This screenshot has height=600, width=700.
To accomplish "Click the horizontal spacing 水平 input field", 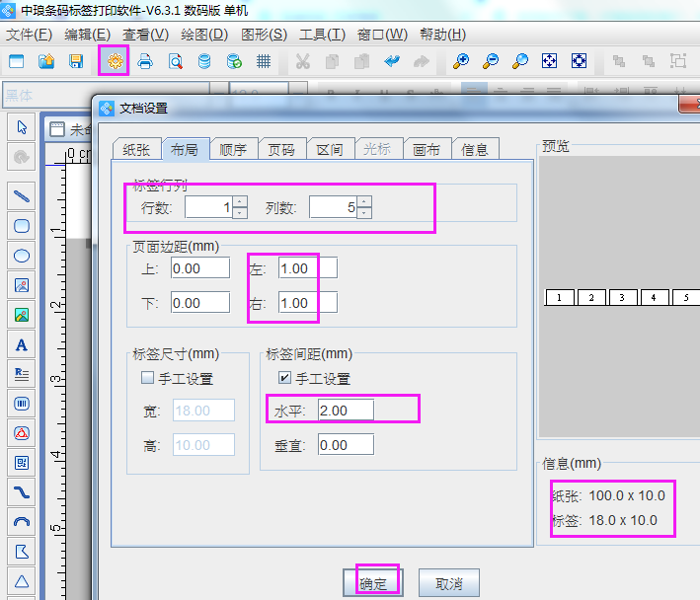I will click(347, 410).
